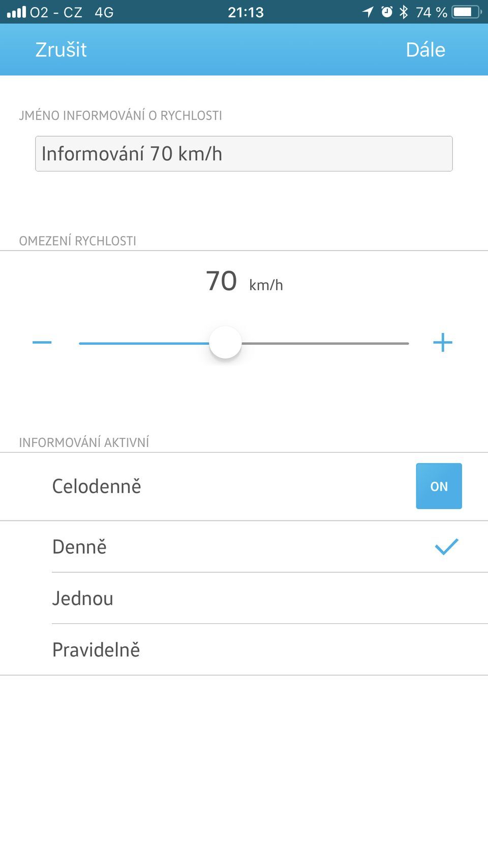Tap the alarm clock status icon
Image resolution: width=488 pixels, height=868 pixels.
pos(387,12)
